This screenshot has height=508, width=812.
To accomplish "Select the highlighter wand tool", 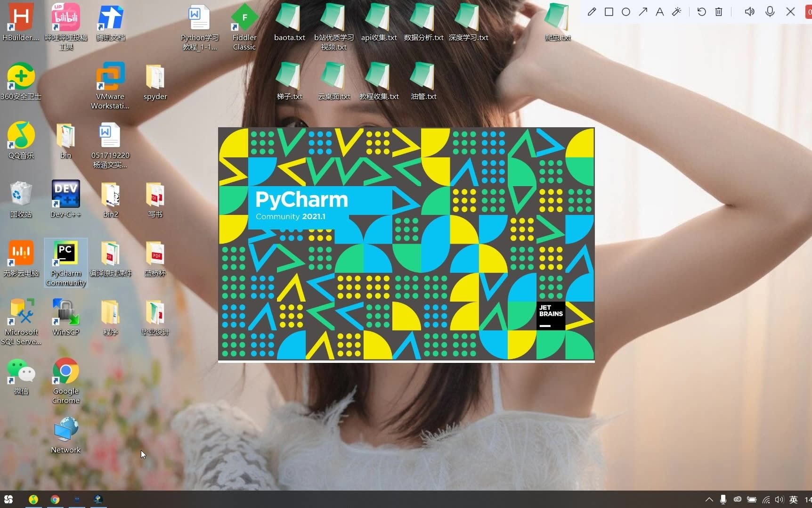I will [x=677, y=12].
